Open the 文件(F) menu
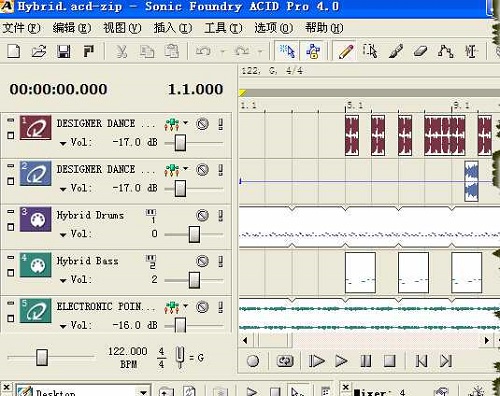This screenshot has height=396, width=500. (x=22, y=28)
